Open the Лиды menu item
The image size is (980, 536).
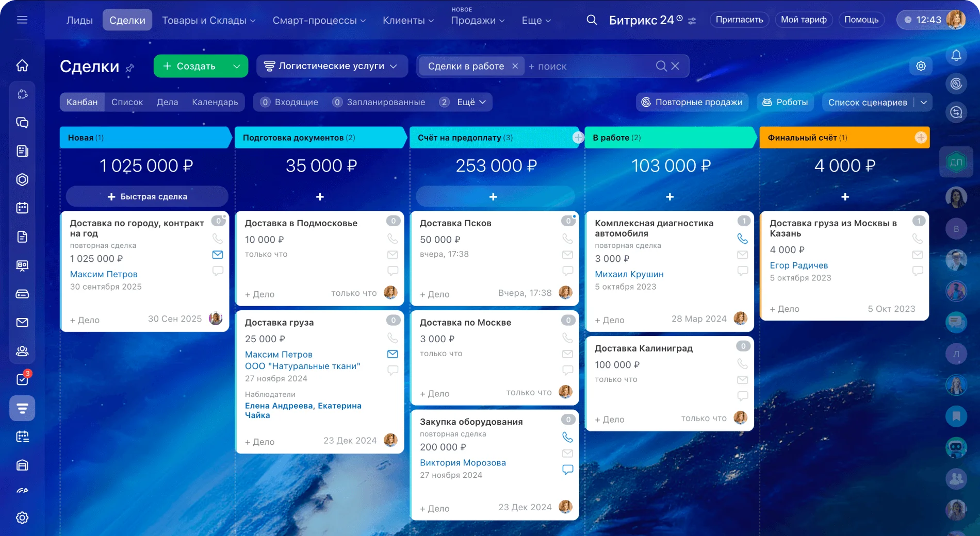pos(79,20)
